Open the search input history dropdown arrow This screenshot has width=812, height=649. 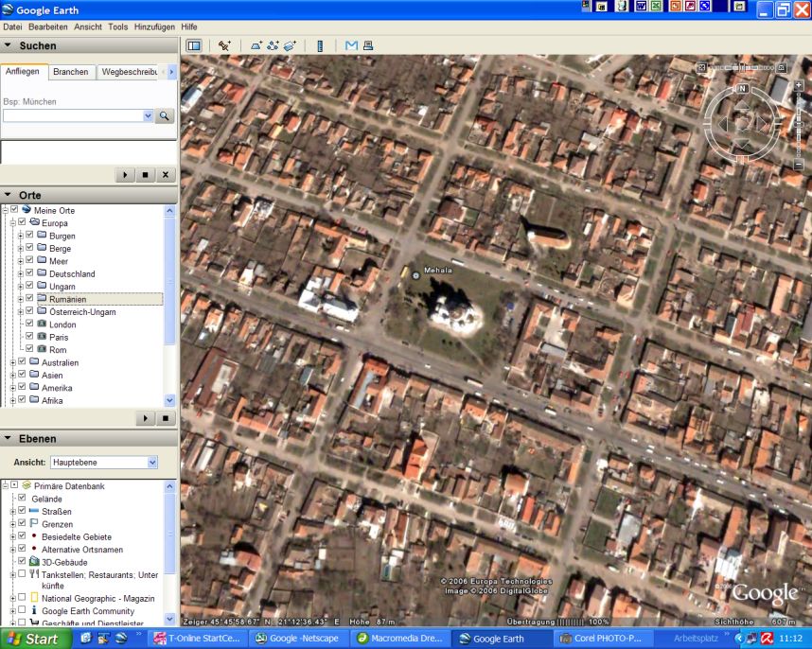pos(148,116)
